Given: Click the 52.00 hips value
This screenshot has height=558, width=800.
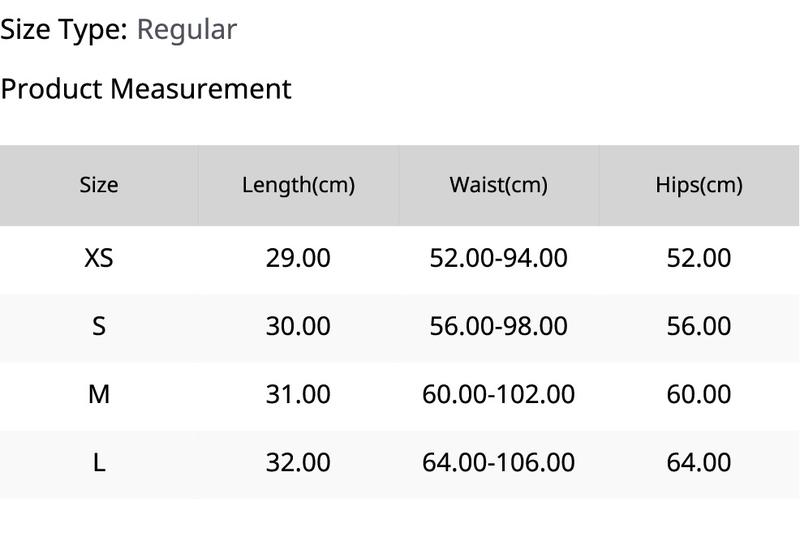Looking at the screenshot, I should tap(699, 258).
